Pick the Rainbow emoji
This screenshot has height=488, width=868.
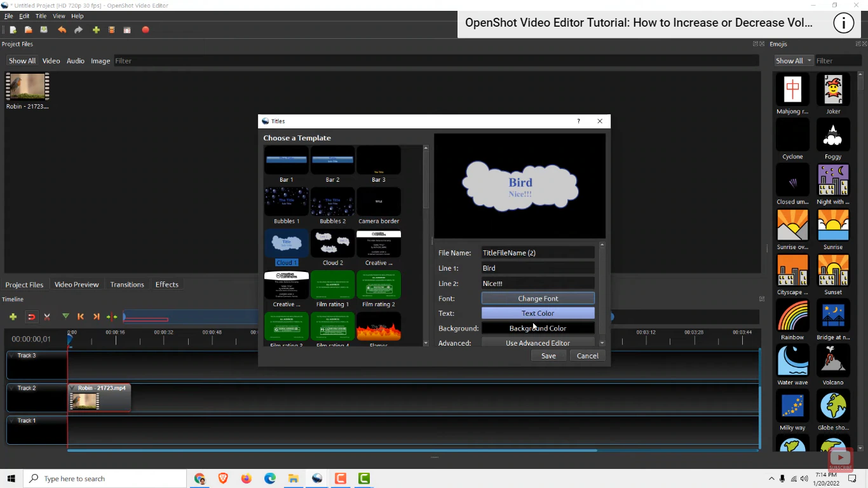(792, 320)
